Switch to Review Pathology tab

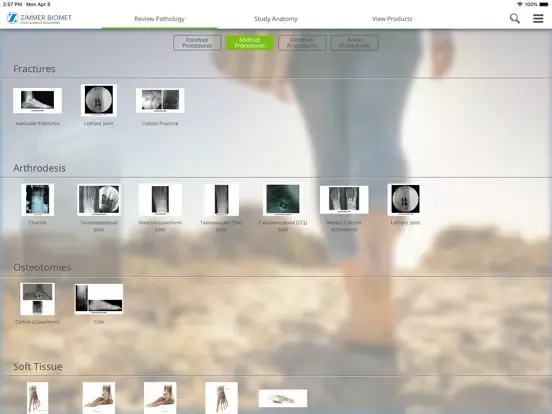[159, 19]
